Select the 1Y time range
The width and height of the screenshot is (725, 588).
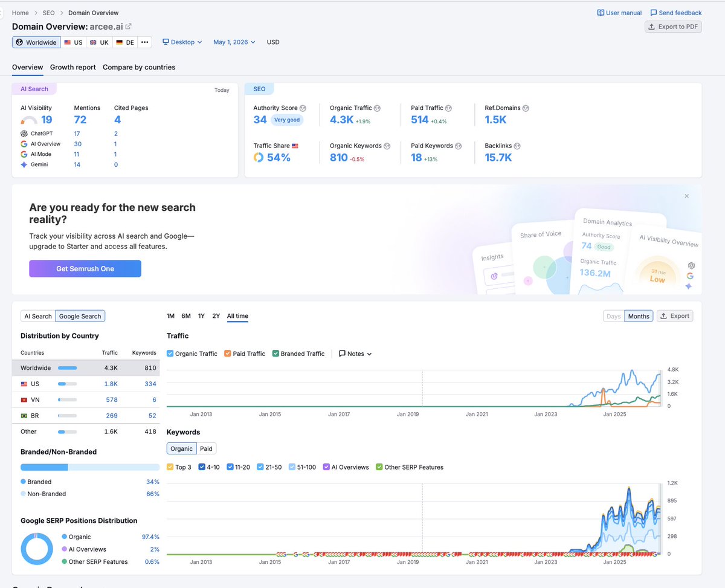tap(201, 316)
